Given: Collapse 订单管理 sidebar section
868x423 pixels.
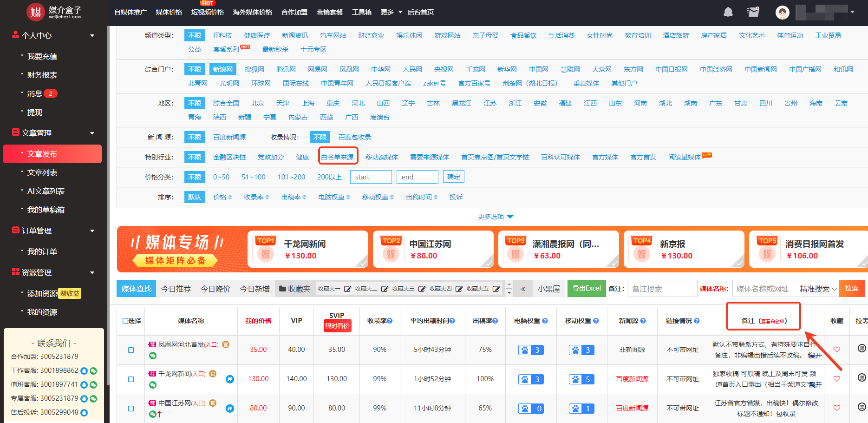Looking at the screenshot, I should click(x=92, y=231).
